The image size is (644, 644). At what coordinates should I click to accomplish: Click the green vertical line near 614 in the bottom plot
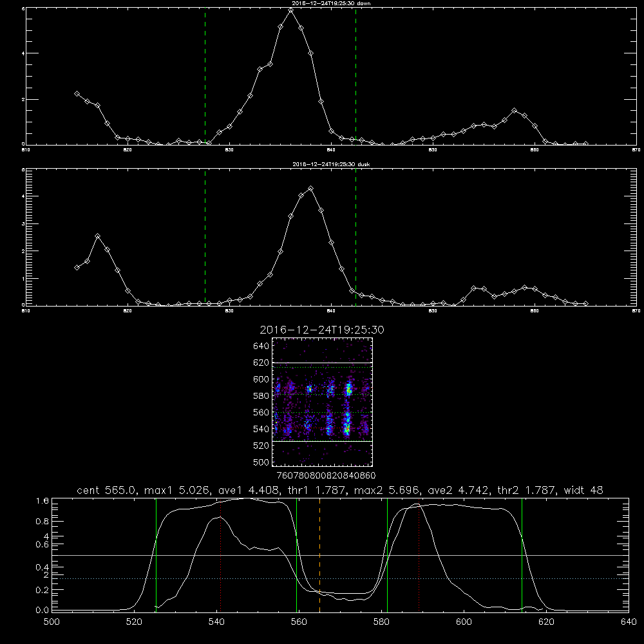pos(522,554)
